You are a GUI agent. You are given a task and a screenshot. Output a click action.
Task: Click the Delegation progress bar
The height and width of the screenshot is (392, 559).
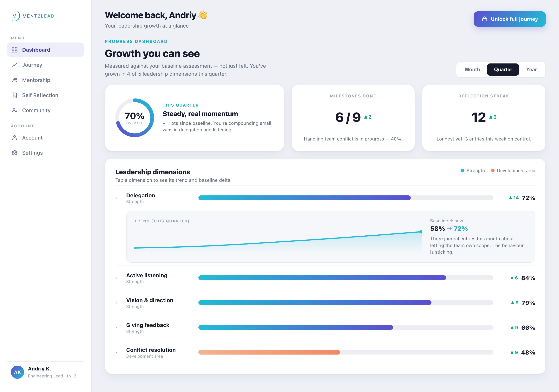tap(346, 198)
